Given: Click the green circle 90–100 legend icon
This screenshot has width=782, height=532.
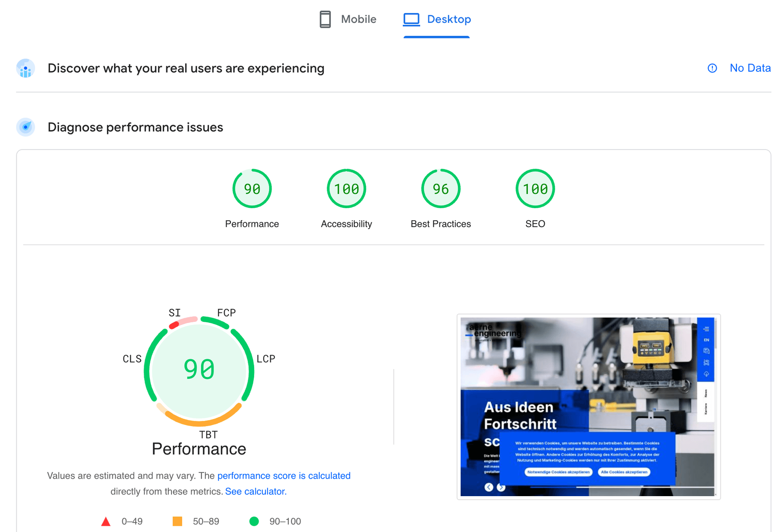Looking at the screenshot, I should coord(254,521).
